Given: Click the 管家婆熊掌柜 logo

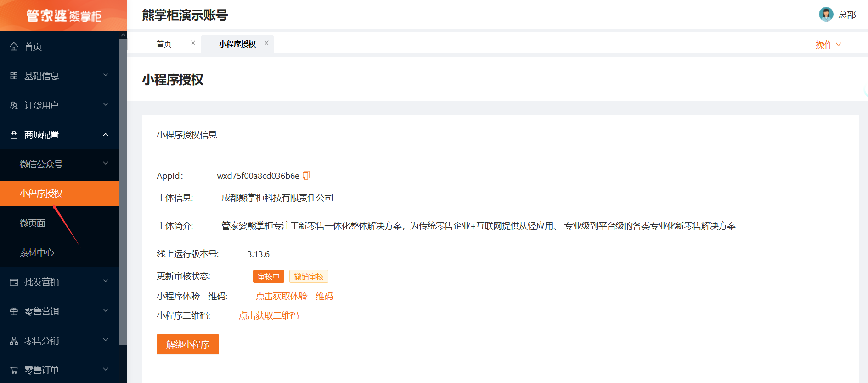Looking at the screenshot, I should point(63,16).
